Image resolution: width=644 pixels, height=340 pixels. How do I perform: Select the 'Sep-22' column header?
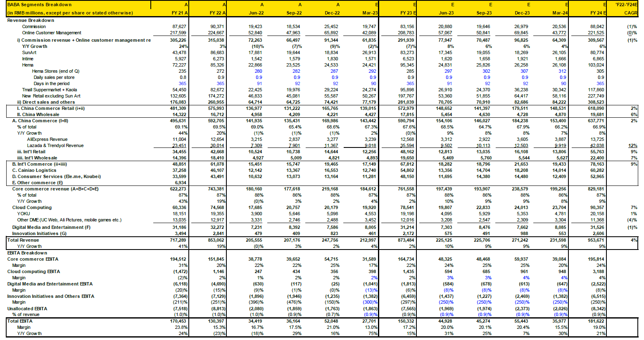click(x=294, y=13)
